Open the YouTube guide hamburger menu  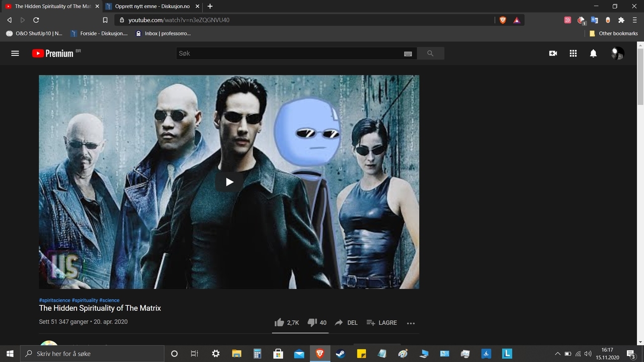pyautogui.click(x=15, y=53)
